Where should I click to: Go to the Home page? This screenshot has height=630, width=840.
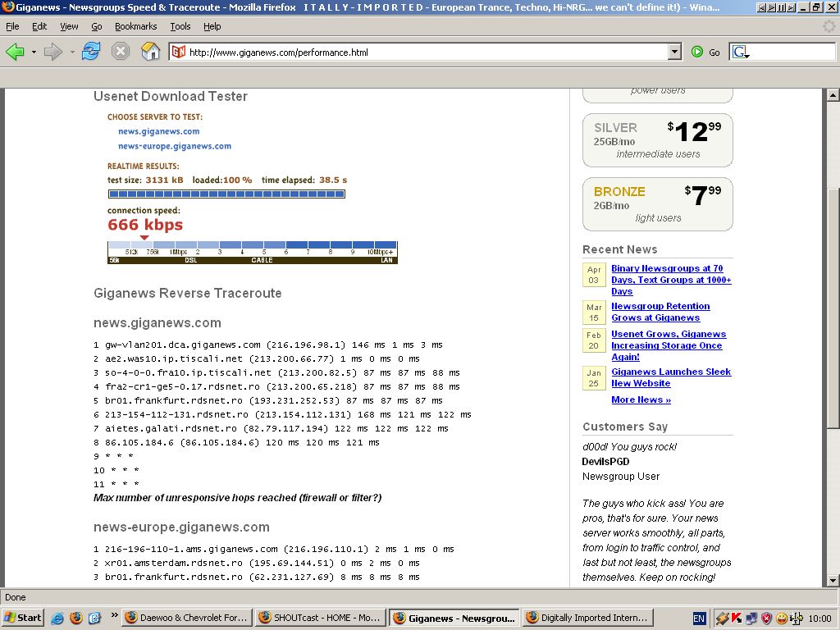click(151, 52)
